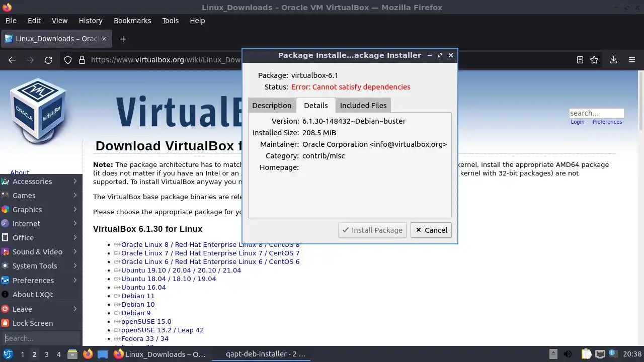Click the VirtualBox cube logo

click(x=38, y=112)
